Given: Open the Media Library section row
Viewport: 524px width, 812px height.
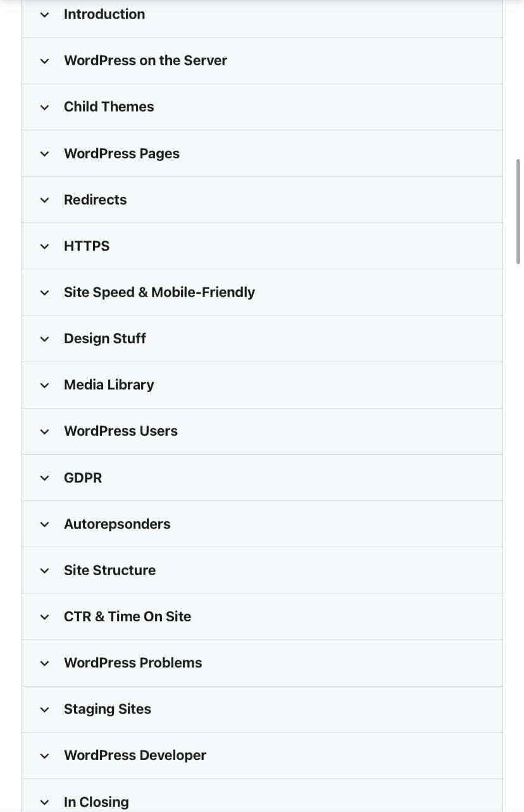Looking at the screenshot, I should coord(262,385).
